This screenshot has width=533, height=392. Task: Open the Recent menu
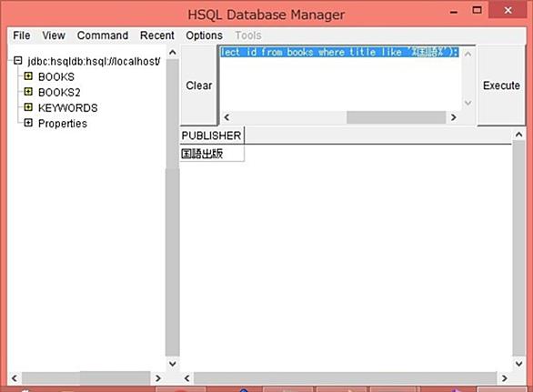click(x=157, y=35)
